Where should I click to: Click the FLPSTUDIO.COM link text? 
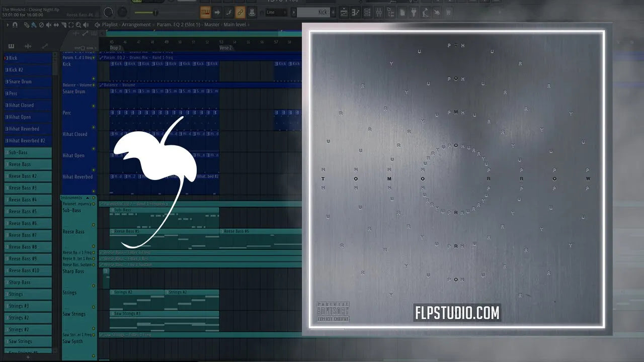[x=457, y=313]
